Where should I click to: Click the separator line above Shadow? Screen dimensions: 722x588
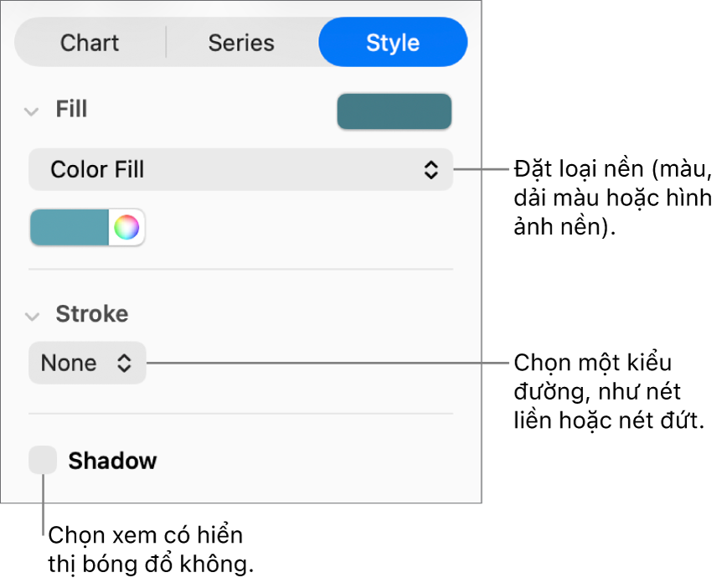(x=240, y=413)
